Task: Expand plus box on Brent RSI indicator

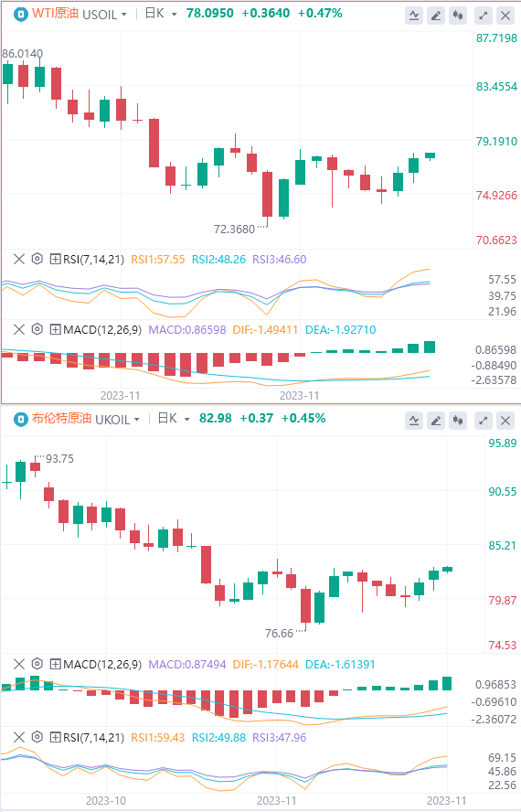Action: coord(55,737)
